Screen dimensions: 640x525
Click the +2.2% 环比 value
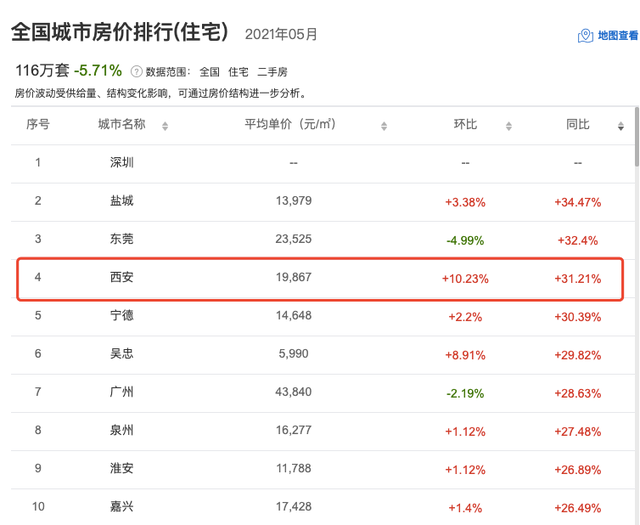click(x=465, y=317)
